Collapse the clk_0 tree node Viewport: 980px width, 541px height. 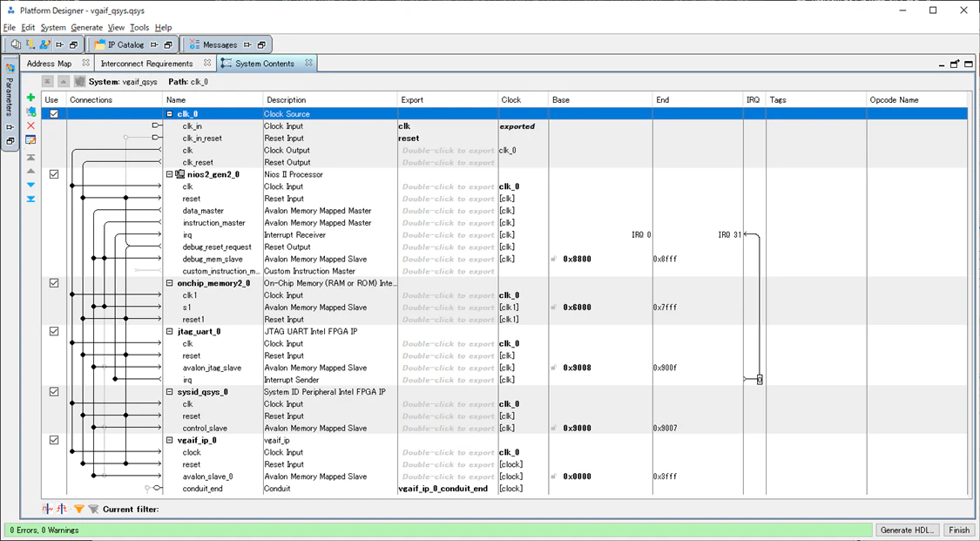click(169, 114)
